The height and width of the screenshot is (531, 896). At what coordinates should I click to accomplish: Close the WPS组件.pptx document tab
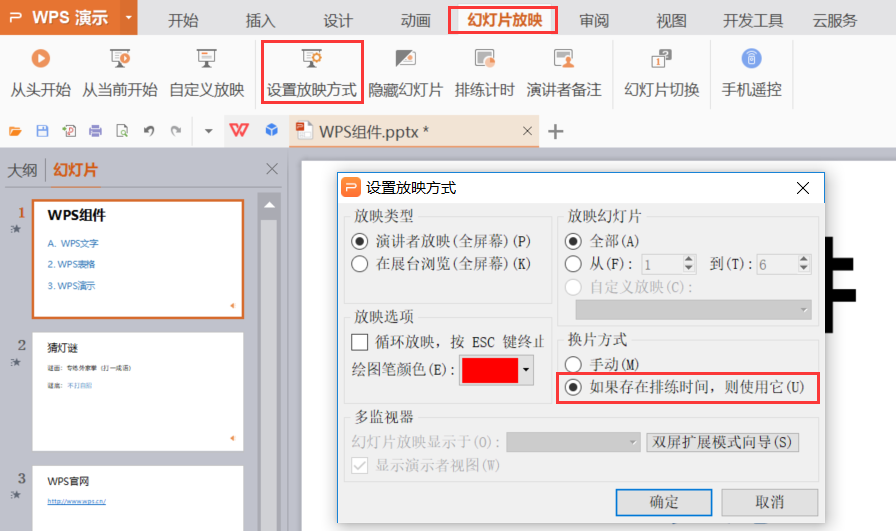(x=527, y=131)
